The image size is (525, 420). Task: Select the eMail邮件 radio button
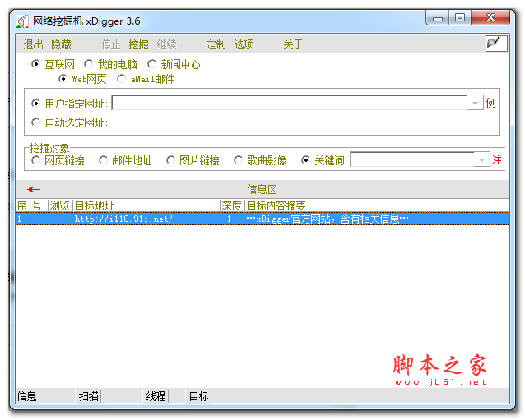(x=121, y=79)
